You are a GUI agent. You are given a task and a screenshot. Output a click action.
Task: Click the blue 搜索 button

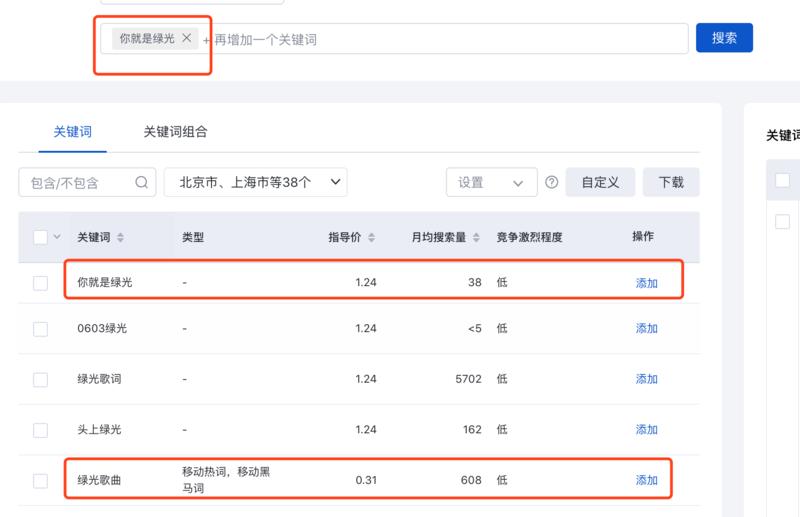click(x=724, y=38)
